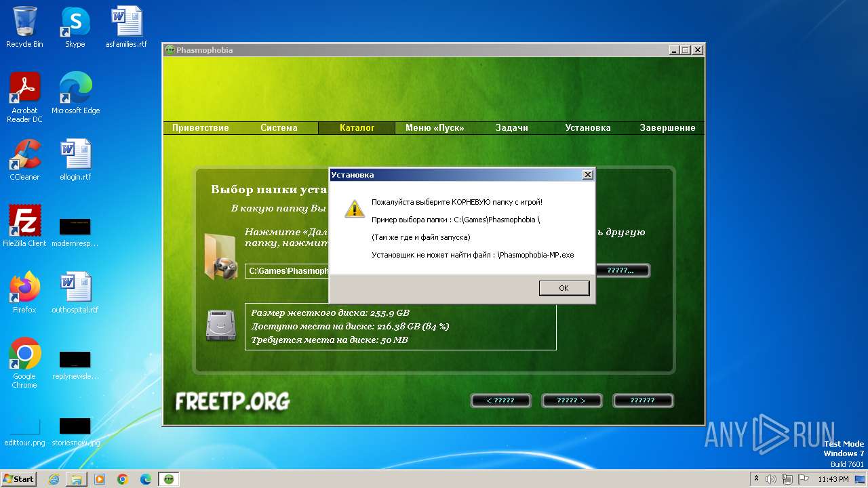
Task: Show hidden system tray icons
Action: [756, 479]
